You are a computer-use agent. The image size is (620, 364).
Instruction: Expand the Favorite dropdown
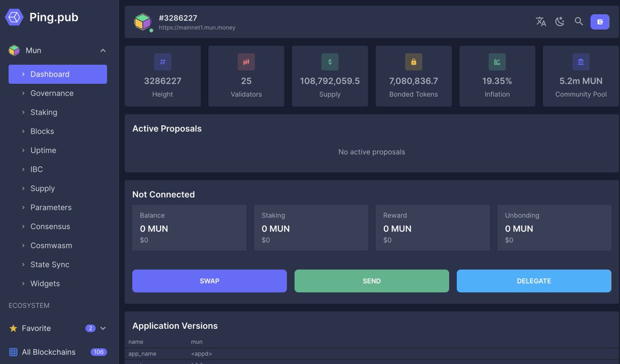pos(102,328)
